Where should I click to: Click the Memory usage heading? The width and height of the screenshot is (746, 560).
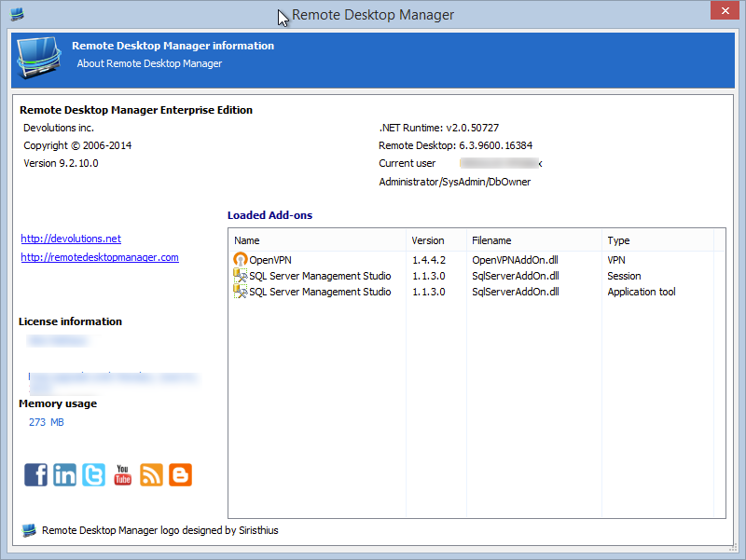[58, 403]
